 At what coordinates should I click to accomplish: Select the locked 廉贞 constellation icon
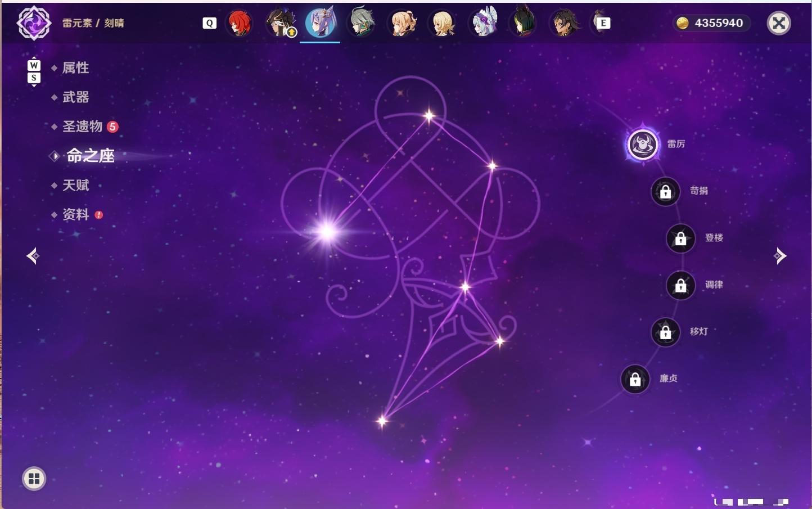[635, 379]
